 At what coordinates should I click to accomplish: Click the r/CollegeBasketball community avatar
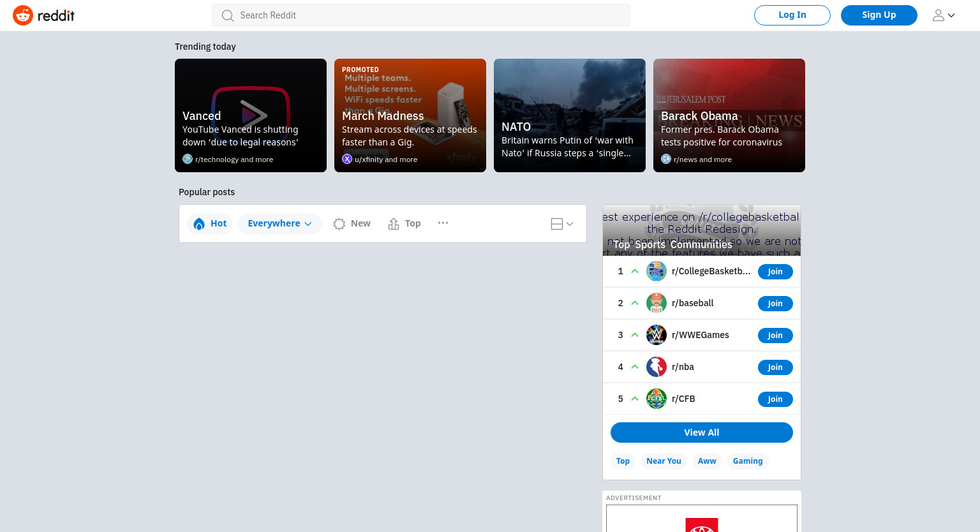(657, 271)
